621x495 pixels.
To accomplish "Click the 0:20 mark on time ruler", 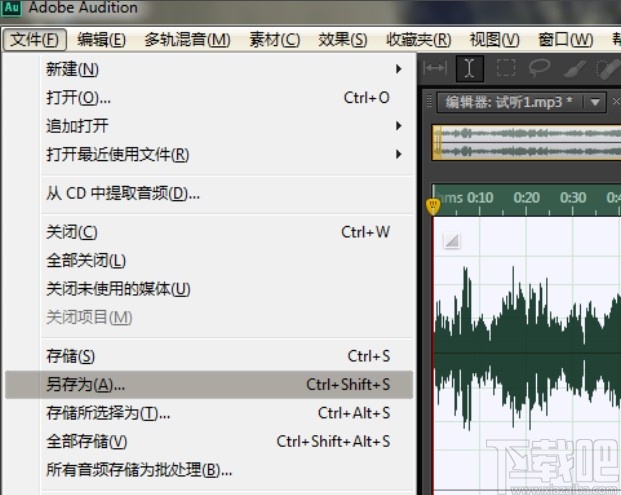I will point(526,197).
